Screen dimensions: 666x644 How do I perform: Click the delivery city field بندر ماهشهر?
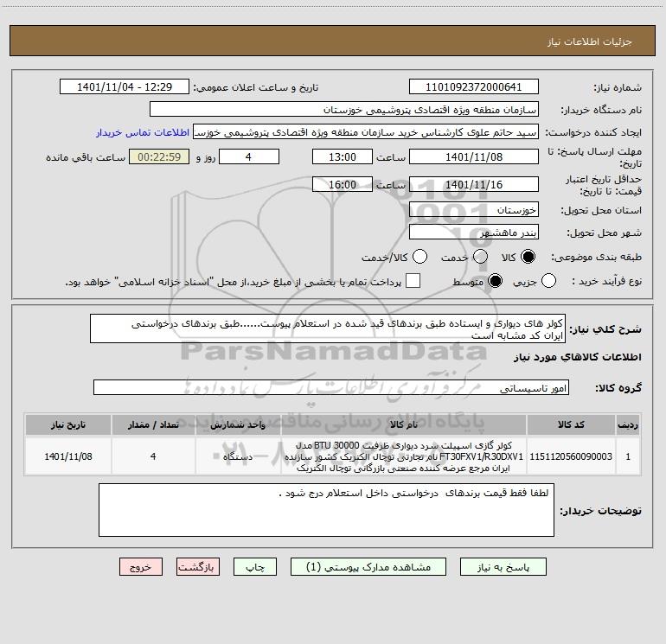[x=474, y=233]
